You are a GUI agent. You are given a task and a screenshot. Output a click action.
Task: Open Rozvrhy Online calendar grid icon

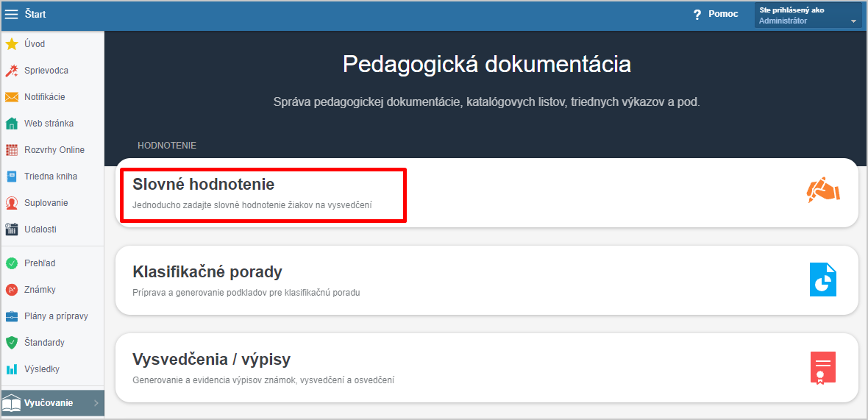[x=12, y=150]
